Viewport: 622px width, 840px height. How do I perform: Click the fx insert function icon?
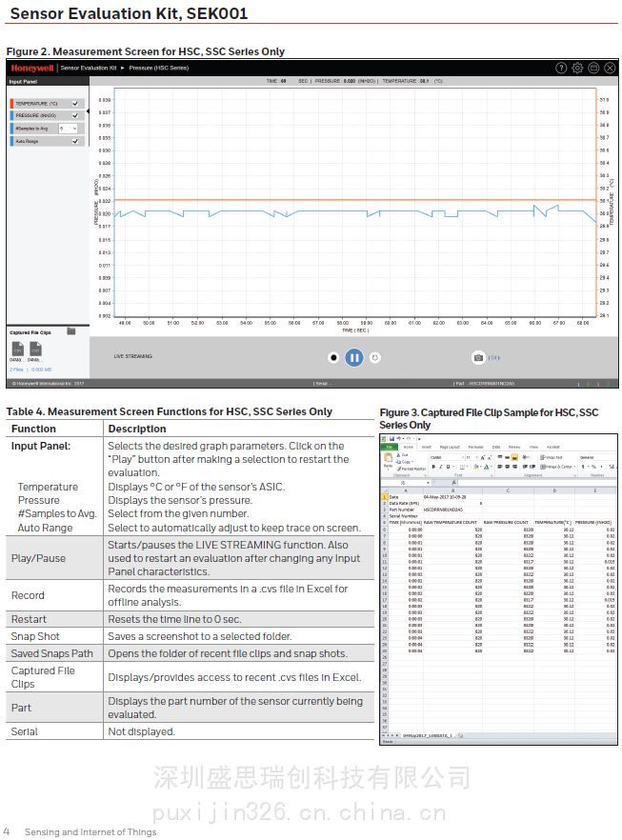[453, 483]
